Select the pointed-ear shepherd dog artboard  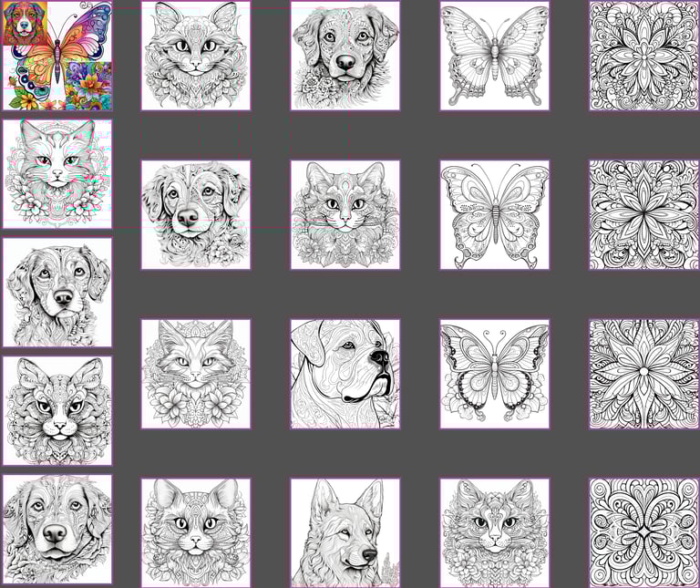pyautogui.click(x=345, y=533)
